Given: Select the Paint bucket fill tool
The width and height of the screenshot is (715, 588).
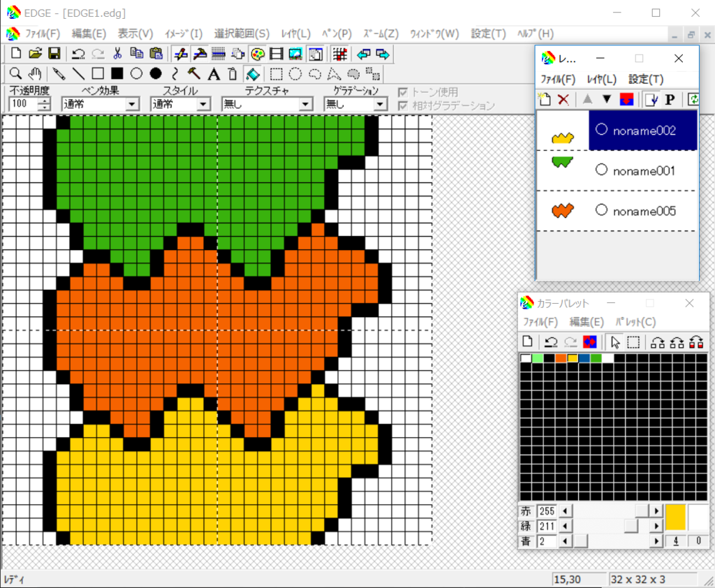Looking at the screenshot, I should click(x=253, y=73).
